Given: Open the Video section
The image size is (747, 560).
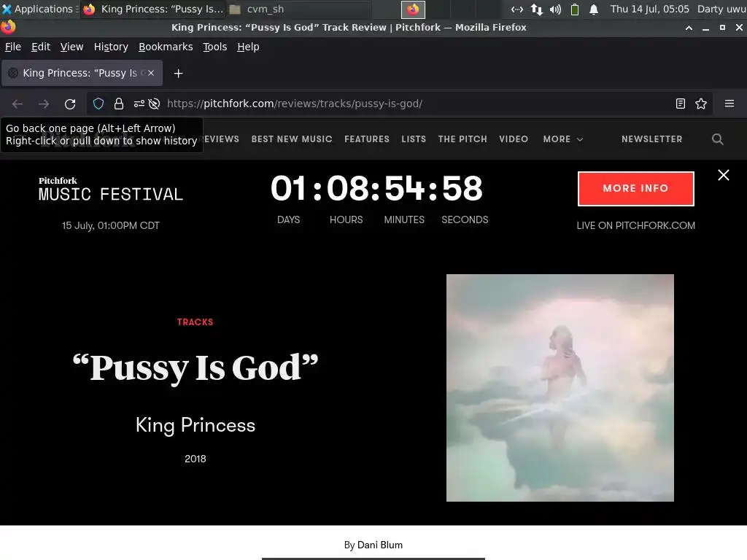Looking at the screenshot, I should (514, 139).
